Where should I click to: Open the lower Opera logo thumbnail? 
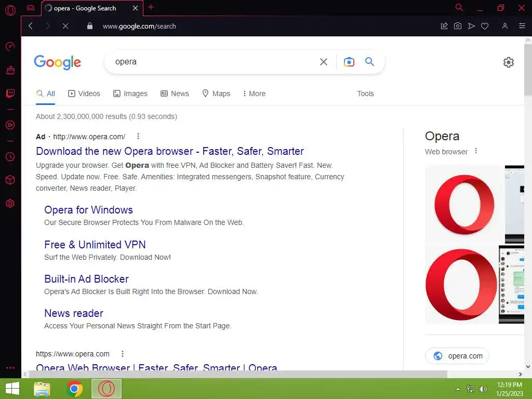click(461, 285)
